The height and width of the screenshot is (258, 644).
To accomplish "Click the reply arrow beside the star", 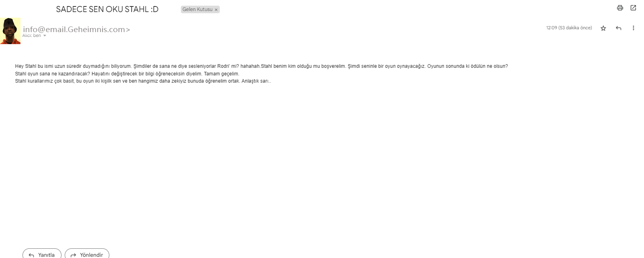I will click(x=618, y=28).
